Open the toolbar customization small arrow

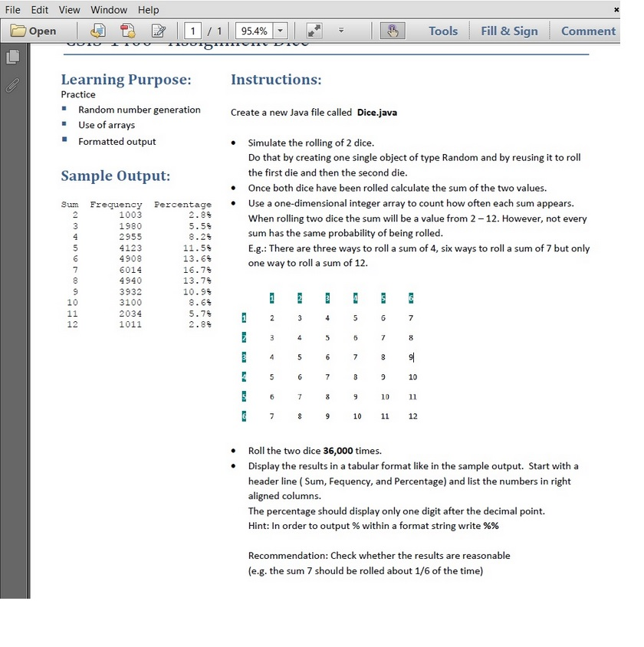pyautogui.click(x=340, y=31)
